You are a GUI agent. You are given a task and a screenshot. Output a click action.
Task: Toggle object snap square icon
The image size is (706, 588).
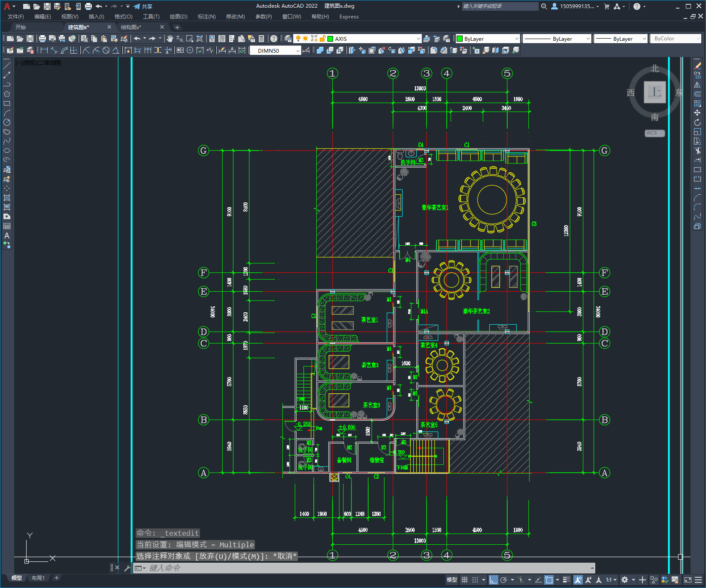point(549,580)
